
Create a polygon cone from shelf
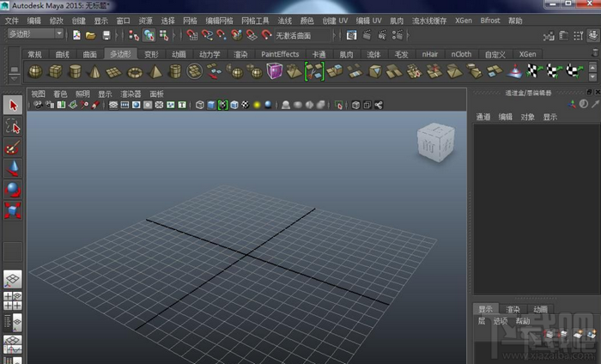coord(95,71)
